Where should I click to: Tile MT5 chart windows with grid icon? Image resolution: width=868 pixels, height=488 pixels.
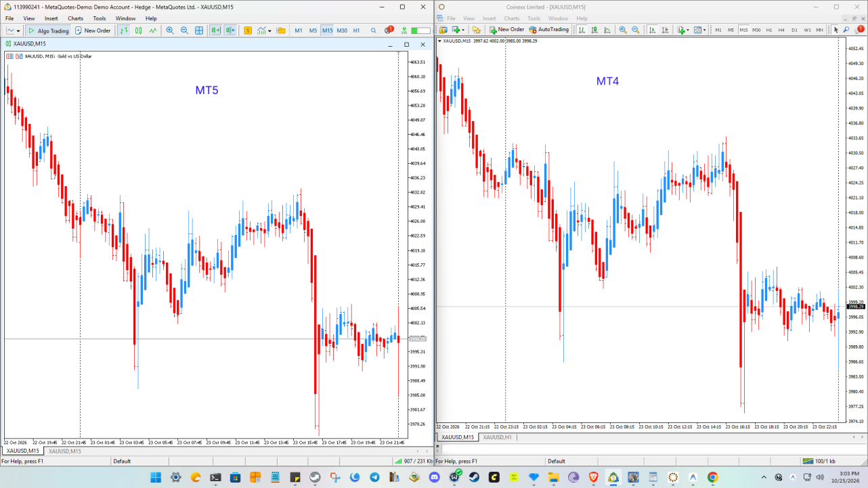coord(199,30)
